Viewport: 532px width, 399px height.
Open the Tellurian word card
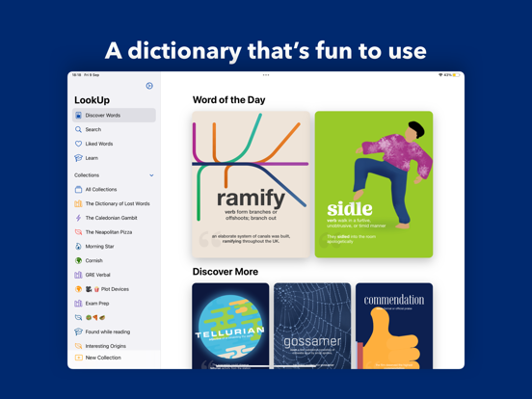tap(230, 326)
